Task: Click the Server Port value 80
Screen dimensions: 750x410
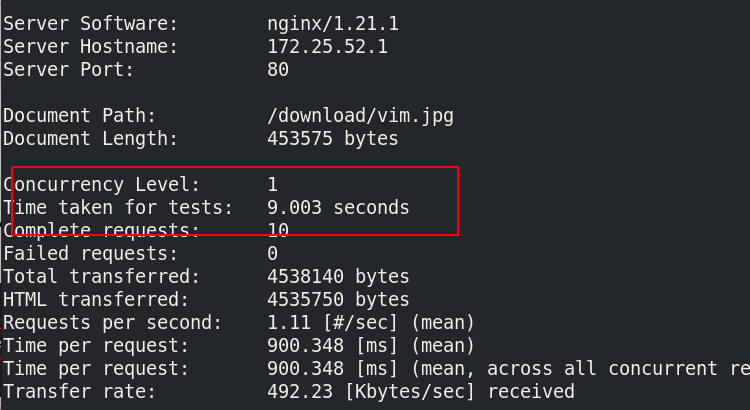Action: (278, 69)
